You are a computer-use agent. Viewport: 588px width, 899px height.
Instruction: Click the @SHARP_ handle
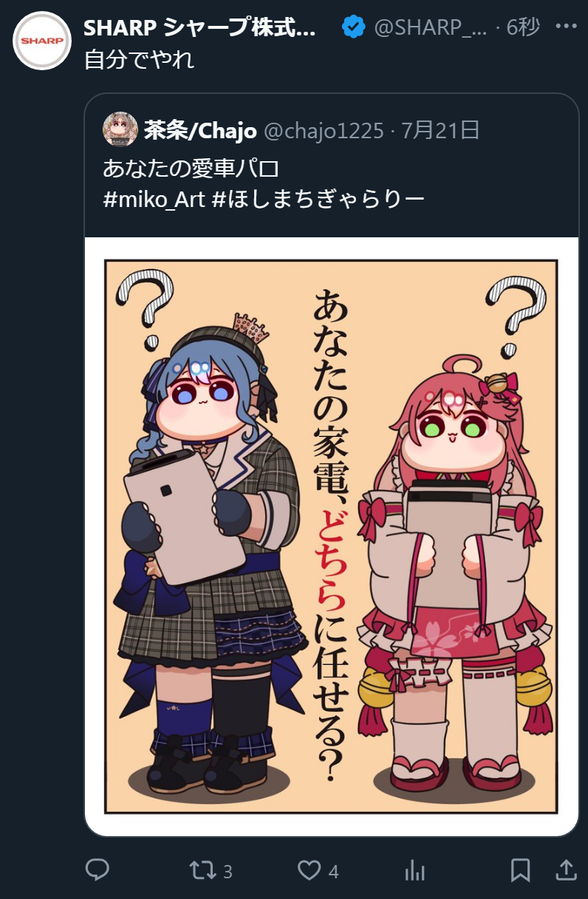pos(431,28)
